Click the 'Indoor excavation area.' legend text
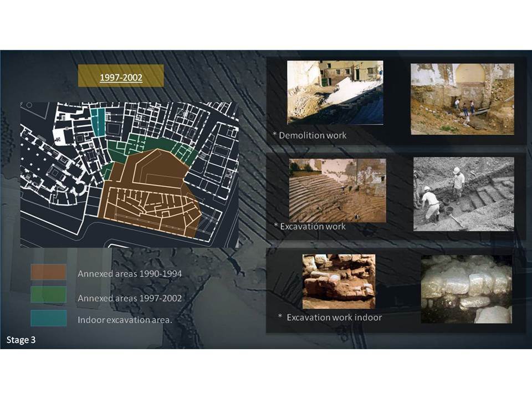The image size is (532, 399). click(x=125, y=320)
